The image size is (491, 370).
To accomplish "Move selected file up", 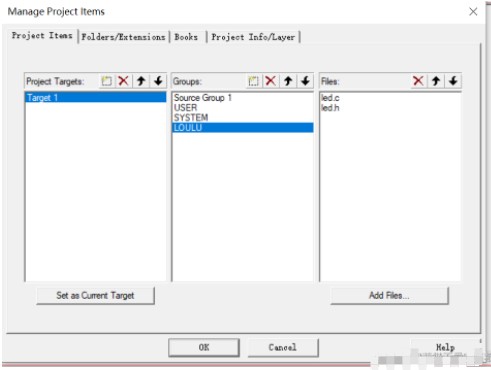I will pos(436,81).
